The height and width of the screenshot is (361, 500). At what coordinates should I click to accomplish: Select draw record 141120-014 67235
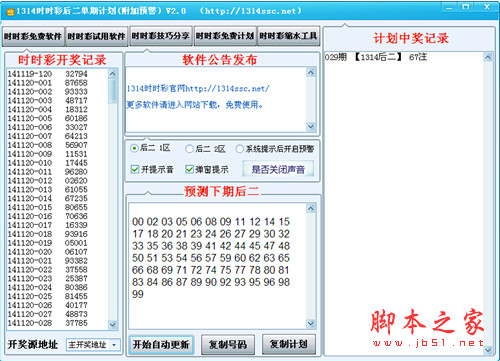[48, 198]
